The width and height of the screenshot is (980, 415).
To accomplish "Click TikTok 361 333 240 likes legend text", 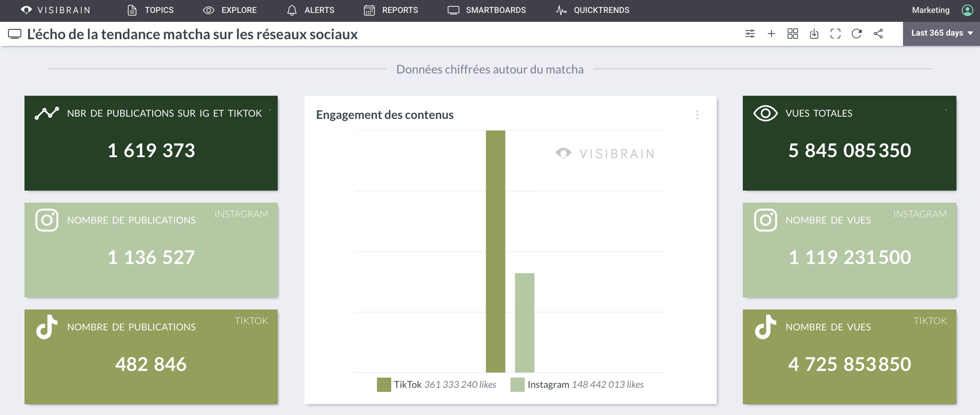I will [x=445, y=385].
